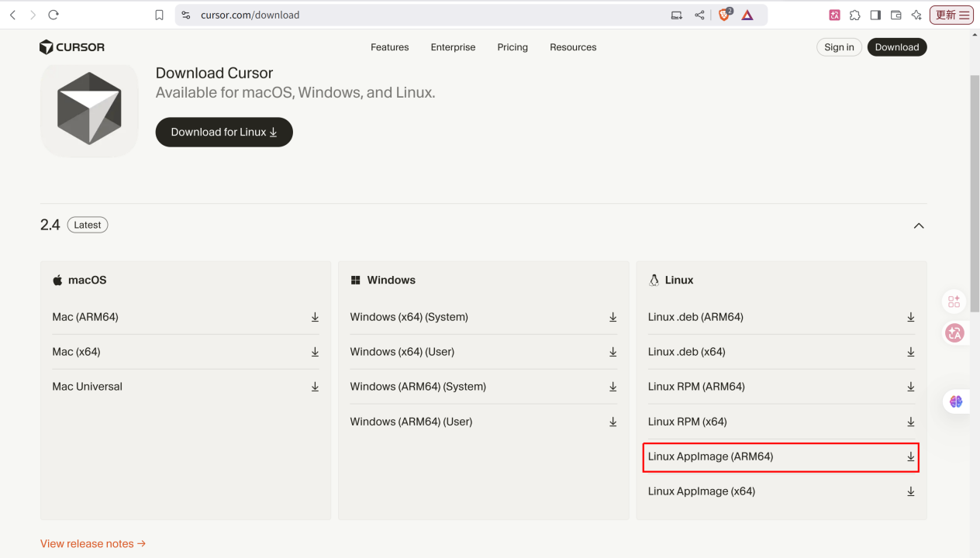
Task: Open site information icon in address bar
Action: pyautogui.click(x=185, y=15)
